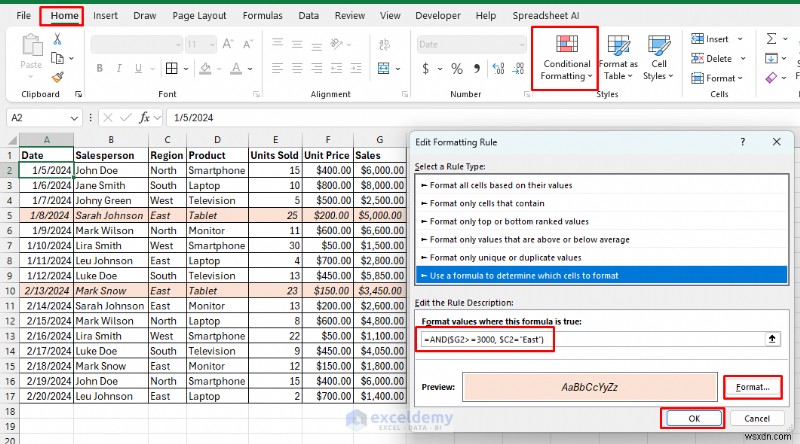Screen dimensions: 800x444
Task: Apply Percent Style format
Action: (457, 68)
